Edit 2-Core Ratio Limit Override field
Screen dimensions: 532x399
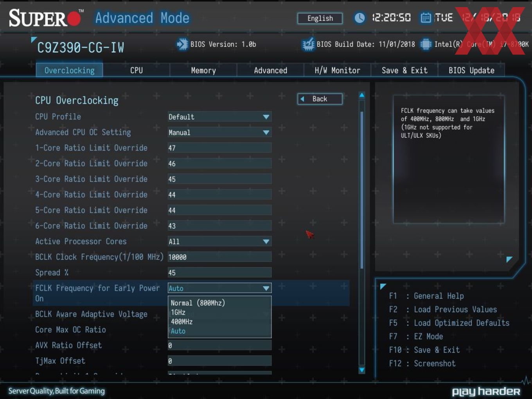coord(219,164)
